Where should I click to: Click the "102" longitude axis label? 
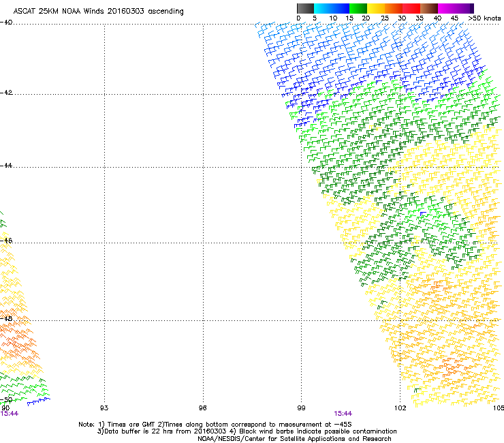pos(400,408)
